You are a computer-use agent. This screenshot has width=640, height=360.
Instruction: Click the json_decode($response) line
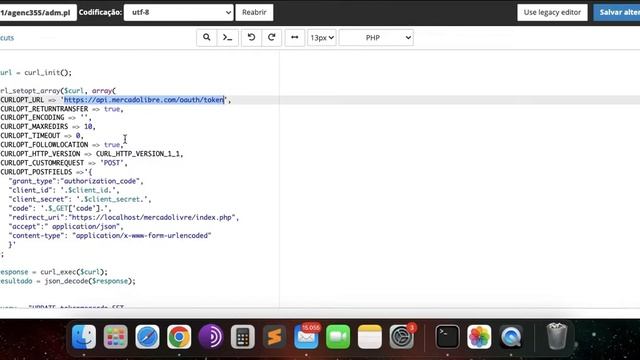click(x=68, y=281)
